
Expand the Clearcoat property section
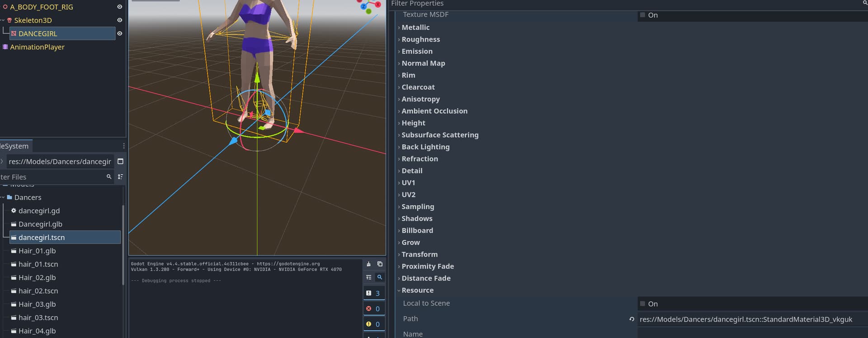(418, 87)
